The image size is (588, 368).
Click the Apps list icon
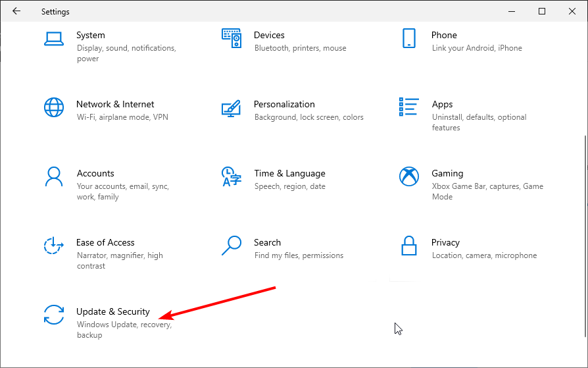click(x=408, y=107)
